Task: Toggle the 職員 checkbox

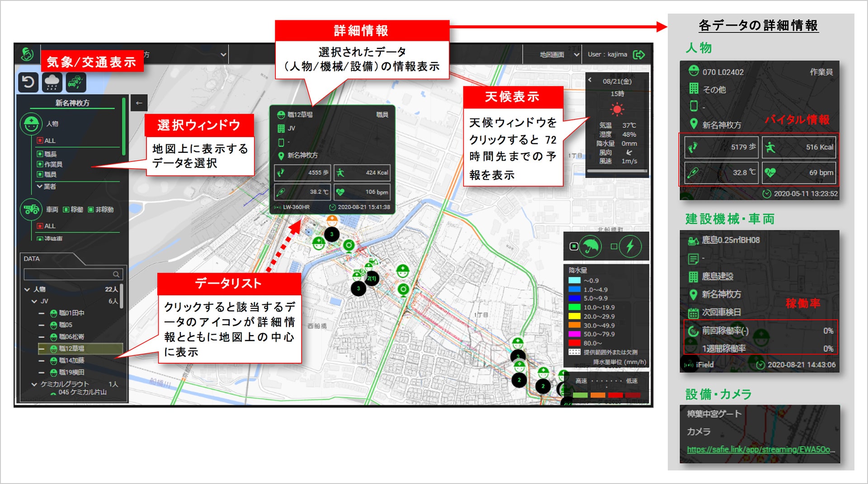Action: (x=40, y=174)
